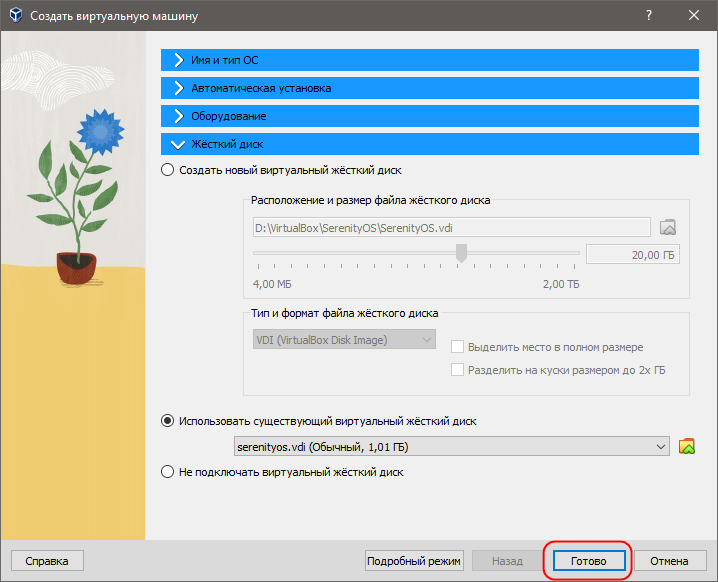Expand the 'Оборудование' section
718x582 pixels.
point(430,116)
